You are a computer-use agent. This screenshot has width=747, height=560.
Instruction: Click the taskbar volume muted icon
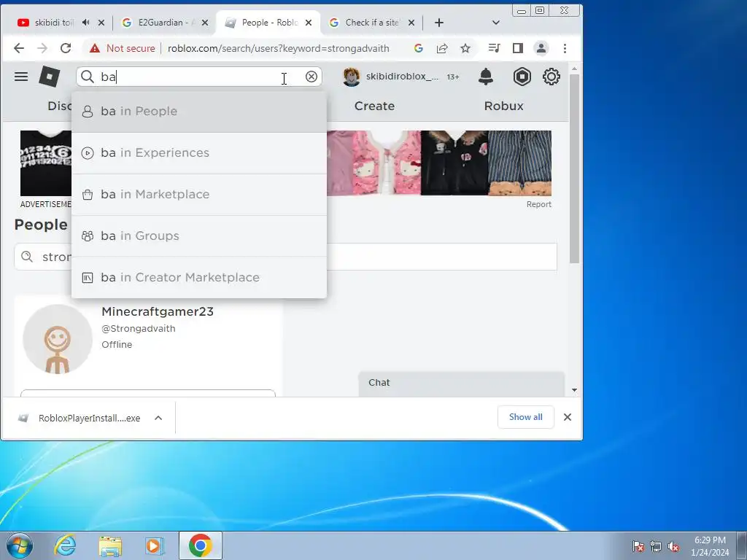click(673, 546)
